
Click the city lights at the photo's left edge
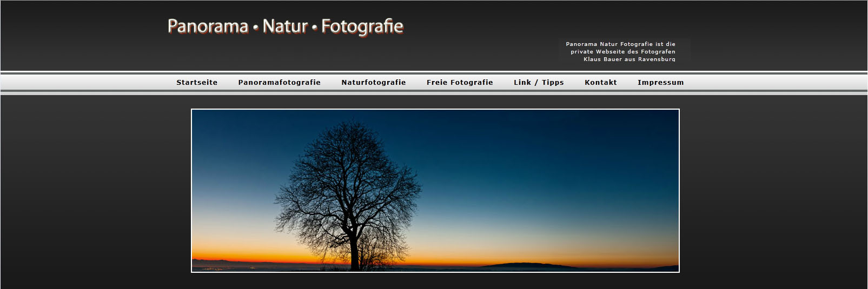click(216, 266)
